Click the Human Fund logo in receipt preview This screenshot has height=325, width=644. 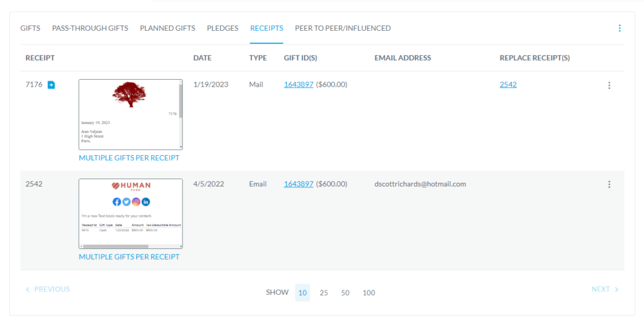tap(131, 186)
